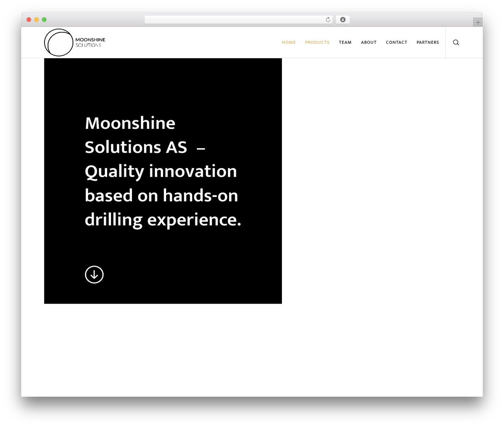The image size is (504, 427).
Task: Click the Moonshine Solutions circle logo
Action: click(x=59, y=43)
